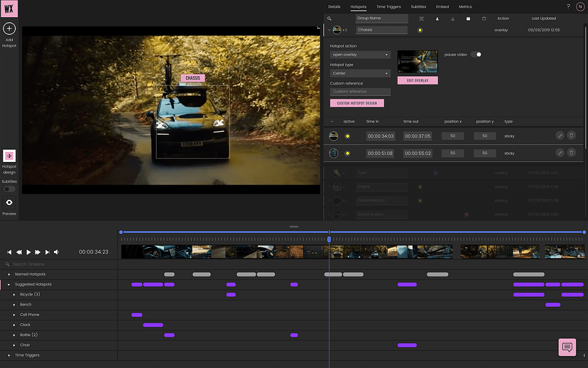Click the Preview eye icon
This screenshot has height=368, width=588.
(9, 202)
